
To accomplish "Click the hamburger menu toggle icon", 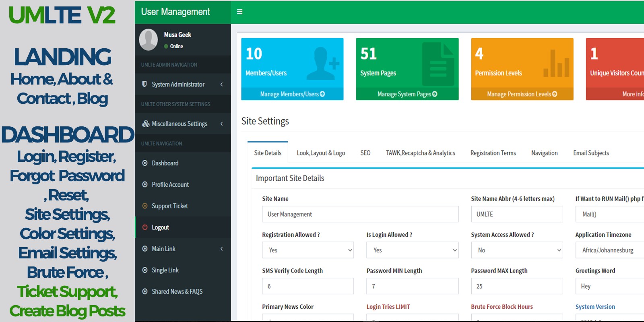I will pos(239,12).
